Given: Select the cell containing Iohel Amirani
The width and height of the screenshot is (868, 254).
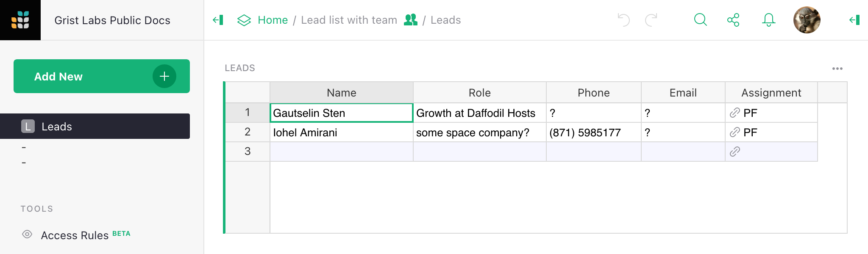Looking at the screenshot, I should click(341, 132).
